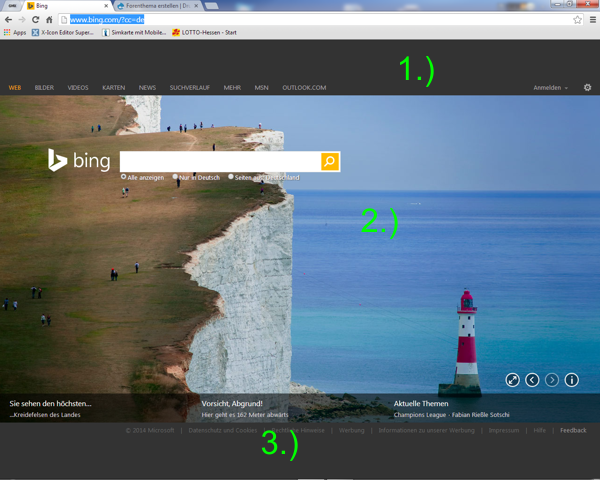Open the Apps bookmarks shortcut
The image size is (600, 480).
click(13, 32)
